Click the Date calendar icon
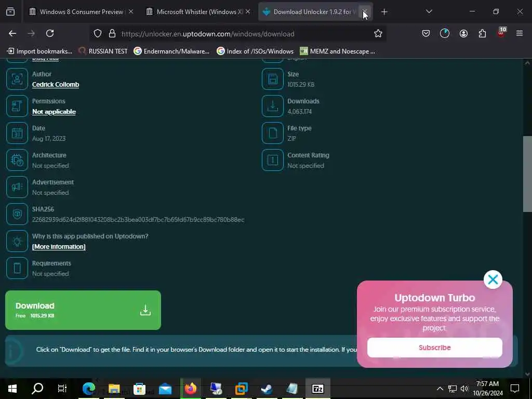The width and height of the screenshot is (532, 399). [17, 133]
